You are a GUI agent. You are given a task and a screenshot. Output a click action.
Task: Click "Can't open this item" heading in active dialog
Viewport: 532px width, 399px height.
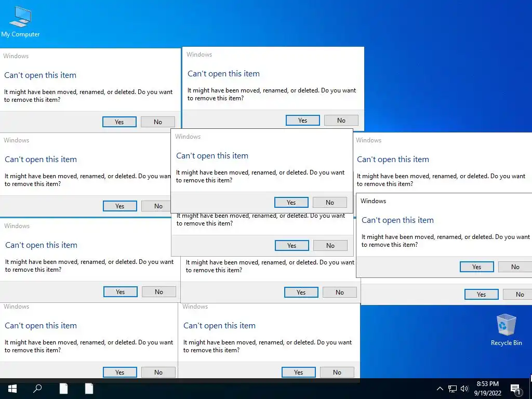397,220
